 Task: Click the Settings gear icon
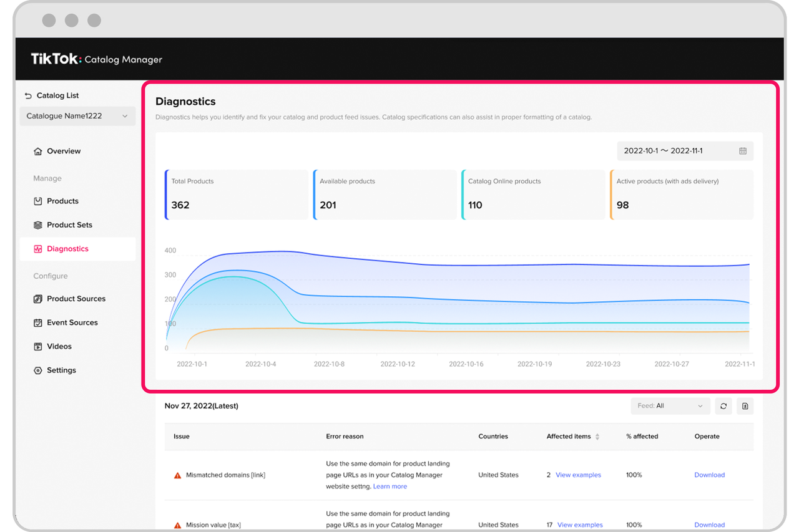coord(38,370)
